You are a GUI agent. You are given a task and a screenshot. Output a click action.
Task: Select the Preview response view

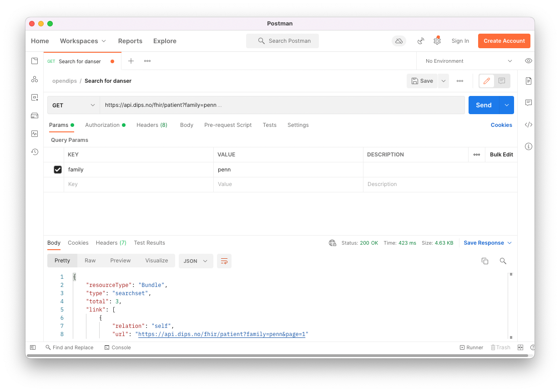pos(121,261)
